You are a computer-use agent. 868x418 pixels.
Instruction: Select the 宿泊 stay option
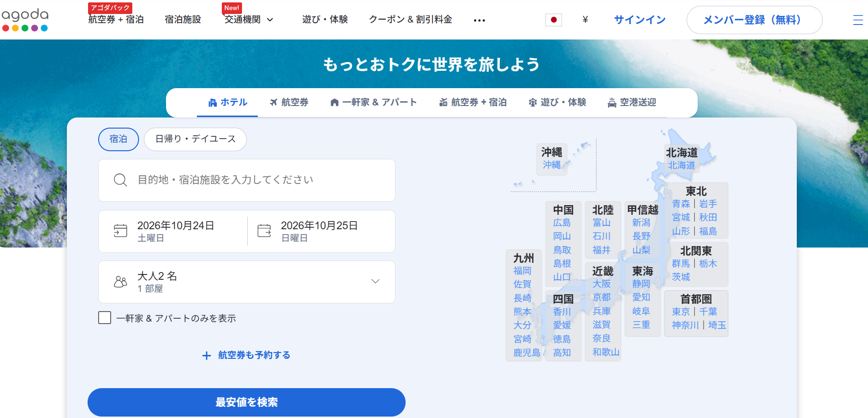[x=118, y=139]
